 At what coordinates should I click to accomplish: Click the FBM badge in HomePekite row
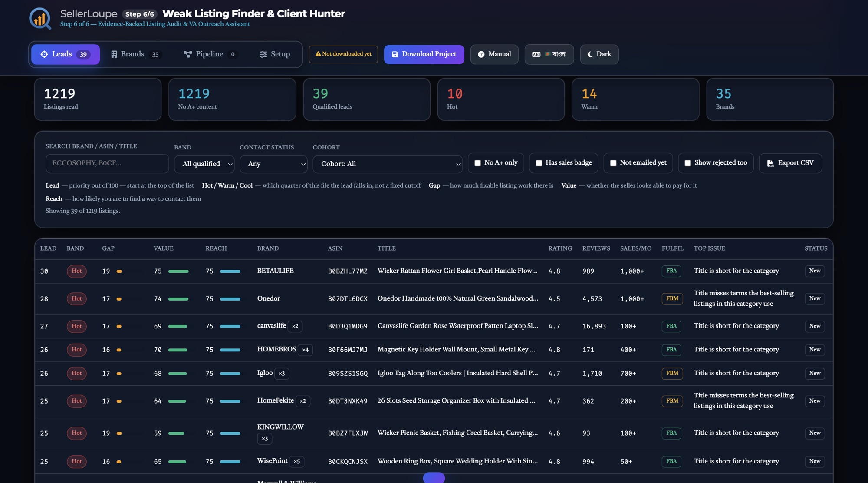pyautogui.click(x=672, y=401)
